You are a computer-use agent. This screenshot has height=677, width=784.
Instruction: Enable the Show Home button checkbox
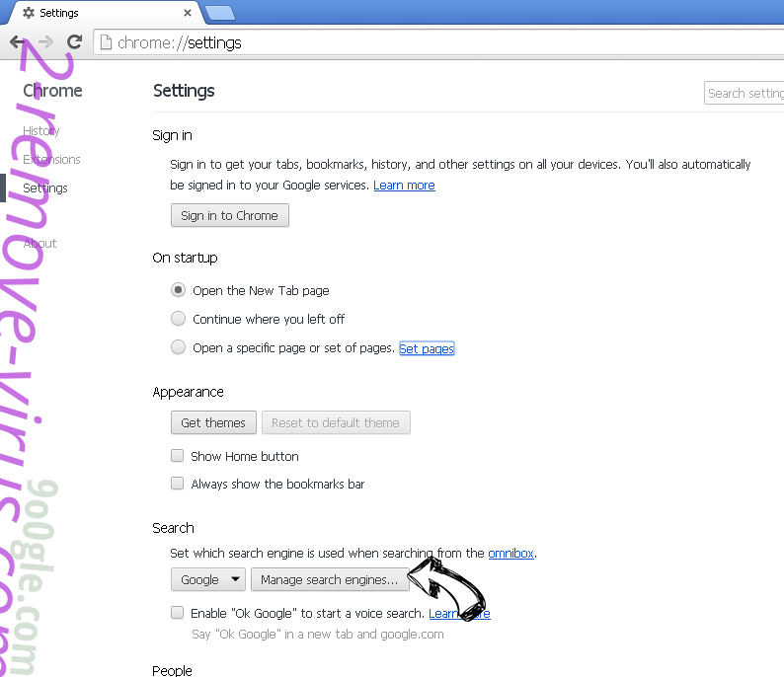(177, 455)
